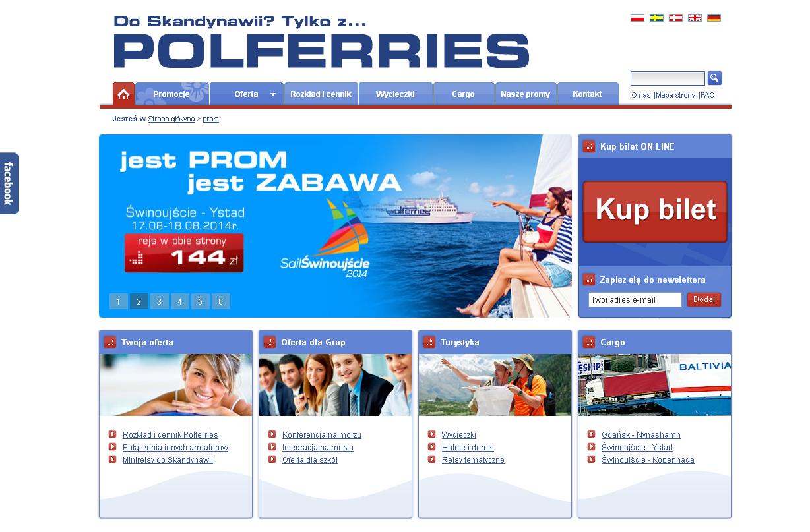The height and width of the screenshot is (532, 810).
Task: Click the Turystyka hikers thumbnail image
Action: coord(495,385)
